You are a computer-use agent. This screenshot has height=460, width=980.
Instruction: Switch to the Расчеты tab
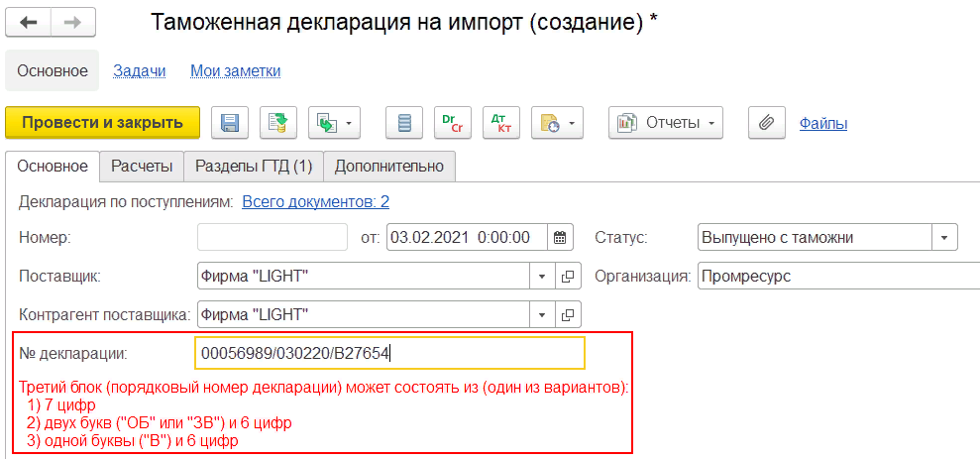tap(142, 167)
